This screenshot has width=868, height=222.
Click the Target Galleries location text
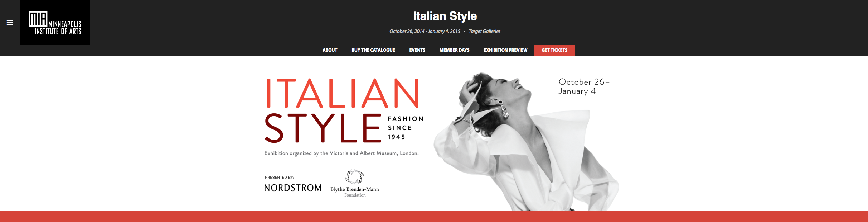point(484,32)
